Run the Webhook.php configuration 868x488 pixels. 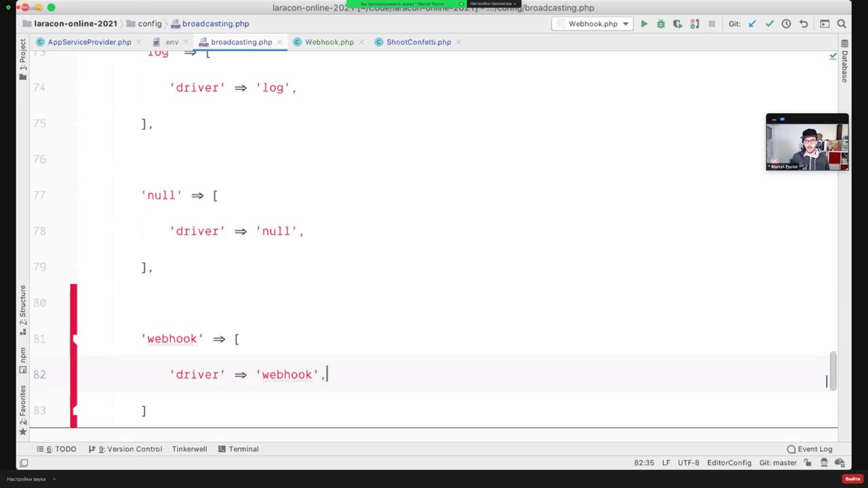point(644,24)
